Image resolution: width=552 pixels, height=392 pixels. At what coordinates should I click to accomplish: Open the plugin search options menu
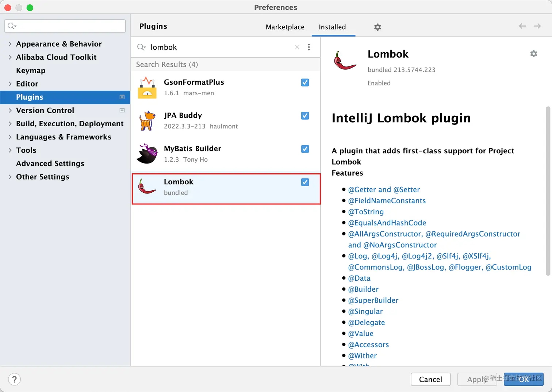click(309, 47)
